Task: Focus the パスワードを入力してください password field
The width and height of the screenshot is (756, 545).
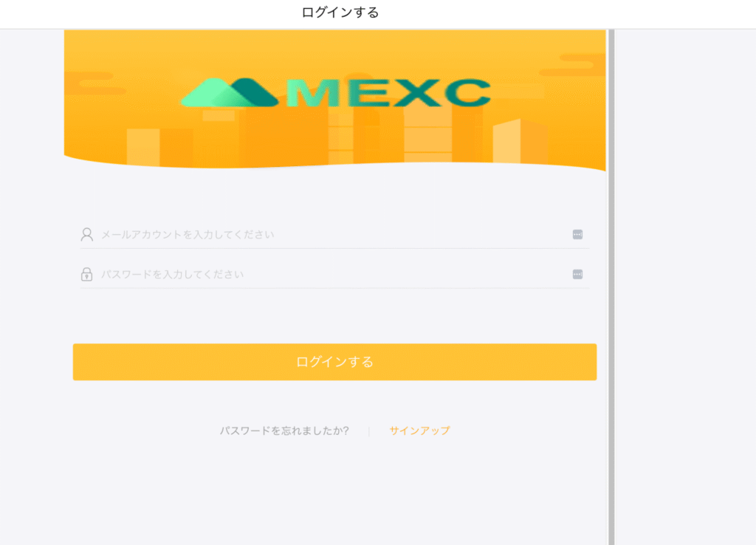Action: tap(332, 275)
